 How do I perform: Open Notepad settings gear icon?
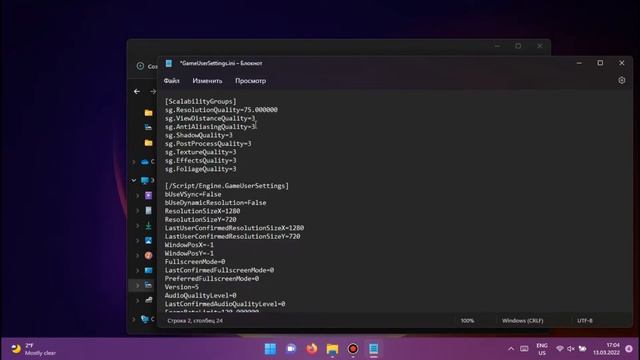[x=621, y=80]
